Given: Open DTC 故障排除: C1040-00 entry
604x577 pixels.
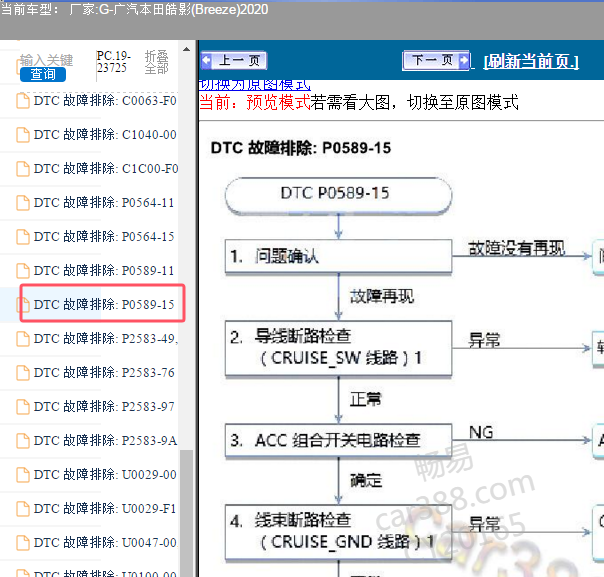Looking at the screenshot, I should coord(105,135).
